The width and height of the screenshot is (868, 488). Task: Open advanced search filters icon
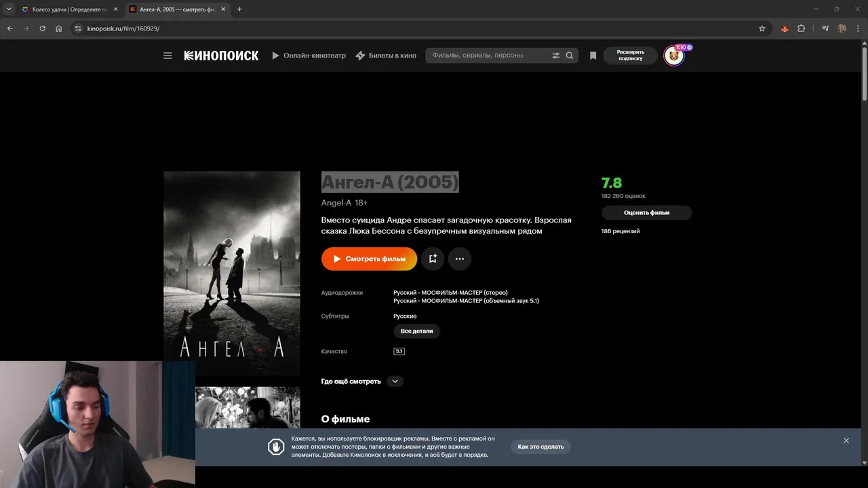click(x=556, y=56)
